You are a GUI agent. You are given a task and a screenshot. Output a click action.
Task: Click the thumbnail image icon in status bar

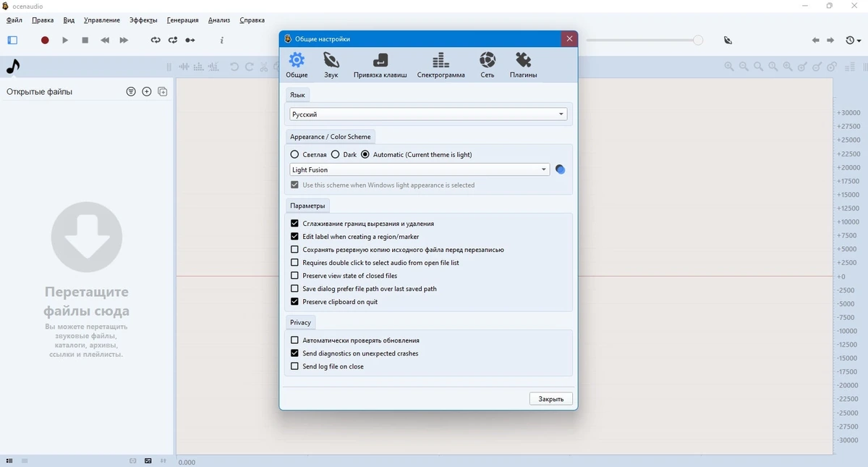pyautogui.click(x=148, y=461)
